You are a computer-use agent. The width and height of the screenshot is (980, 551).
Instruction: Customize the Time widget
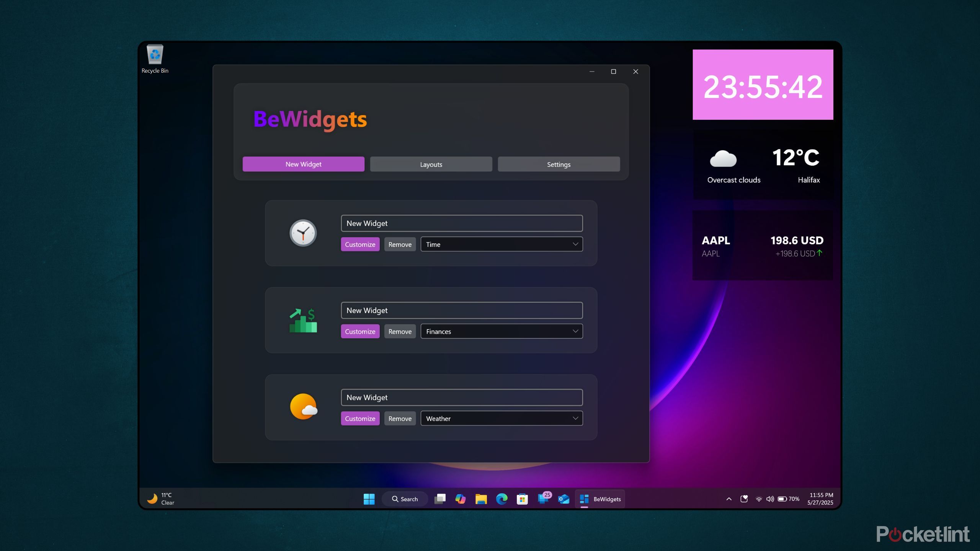point(360,244)
